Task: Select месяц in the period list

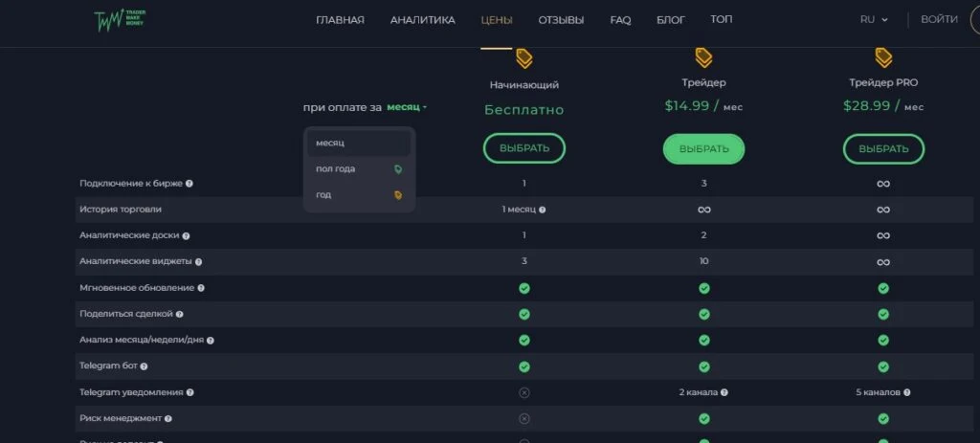Action: pyautogui.click(x=359, y=144)
